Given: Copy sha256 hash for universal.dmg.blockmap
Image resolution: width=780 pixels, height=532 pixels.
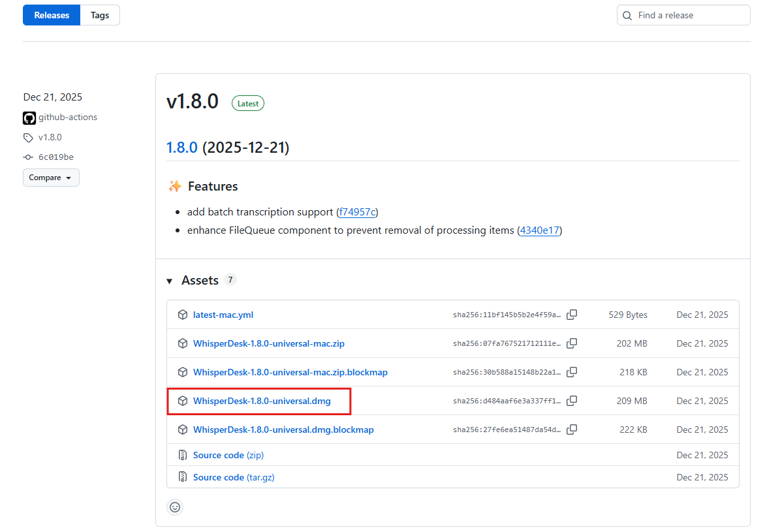Looking at the screenshot, I should click(x=572, y=430).
